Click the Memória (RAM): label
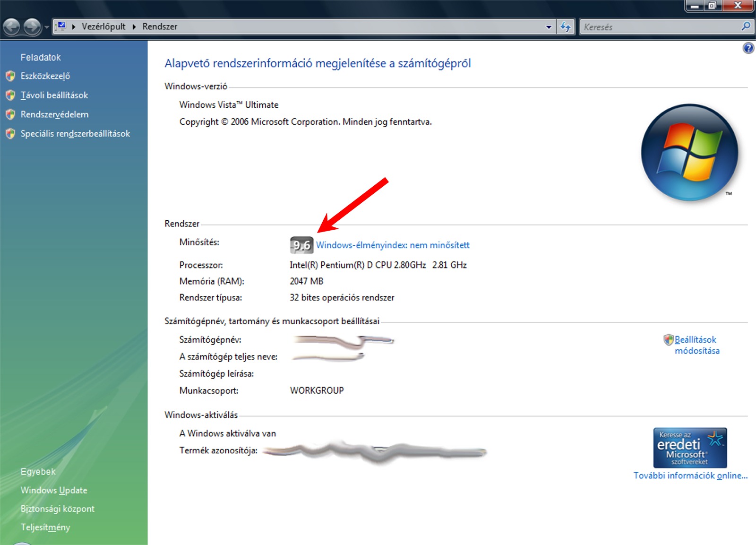Screen dimensions: 756x545 [x=212, y=281]
